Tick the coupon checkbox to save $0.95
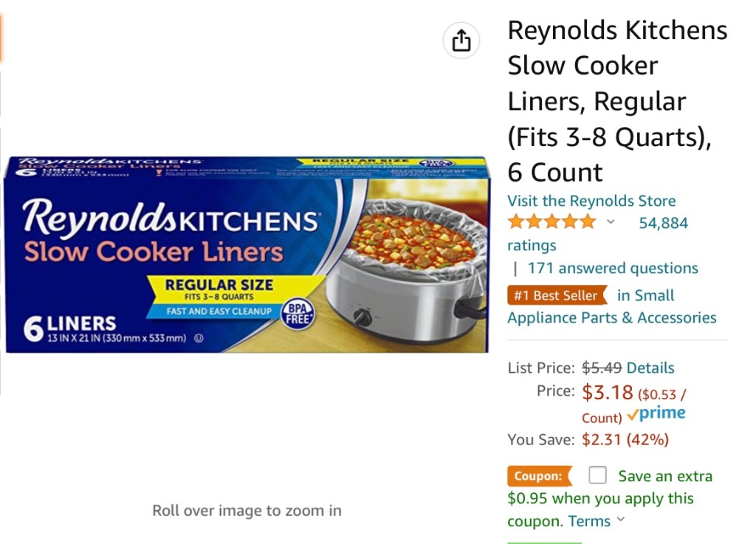Viewport: 756px width, 544px height. (597, 475)
